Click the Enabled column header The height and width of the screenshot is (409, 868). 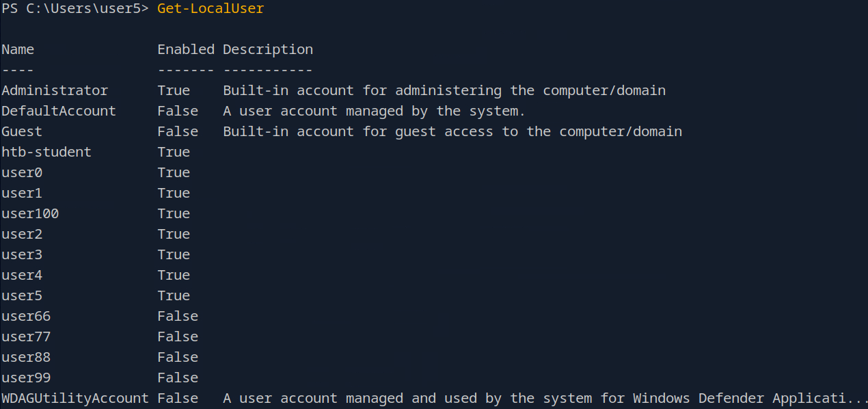[186, 50]
